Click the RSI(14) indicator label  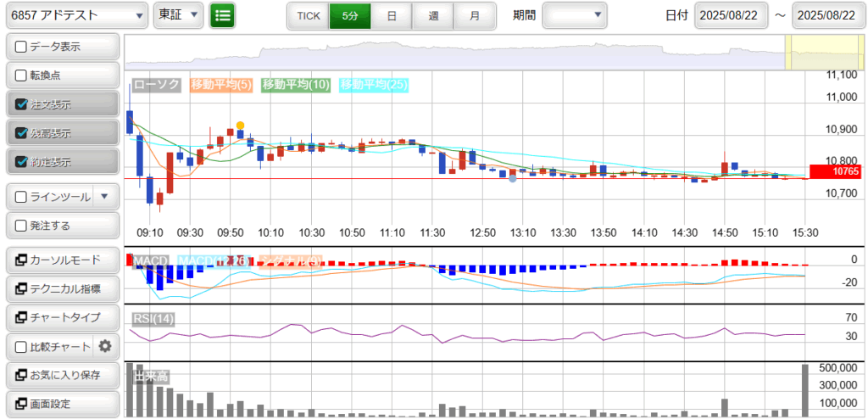(x=153, y=319)
